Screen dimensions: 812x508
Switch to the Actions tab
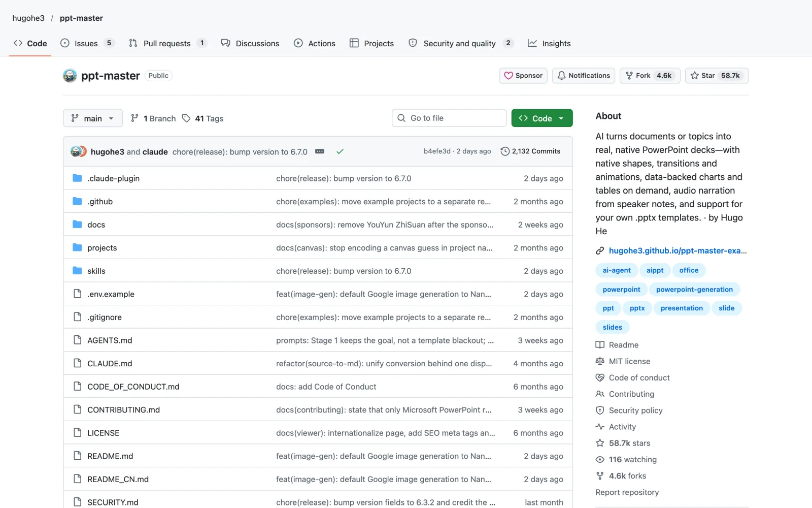[x=315, y=43]
